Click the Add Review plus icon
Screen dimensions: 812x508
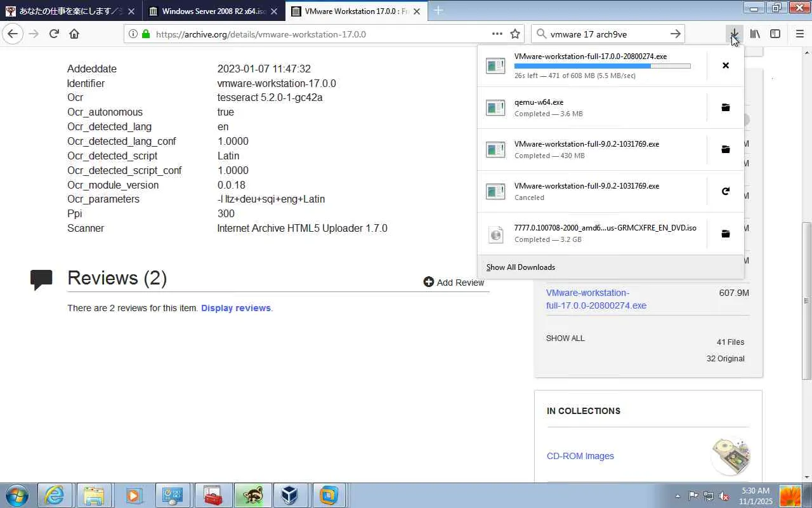point(429,282)
